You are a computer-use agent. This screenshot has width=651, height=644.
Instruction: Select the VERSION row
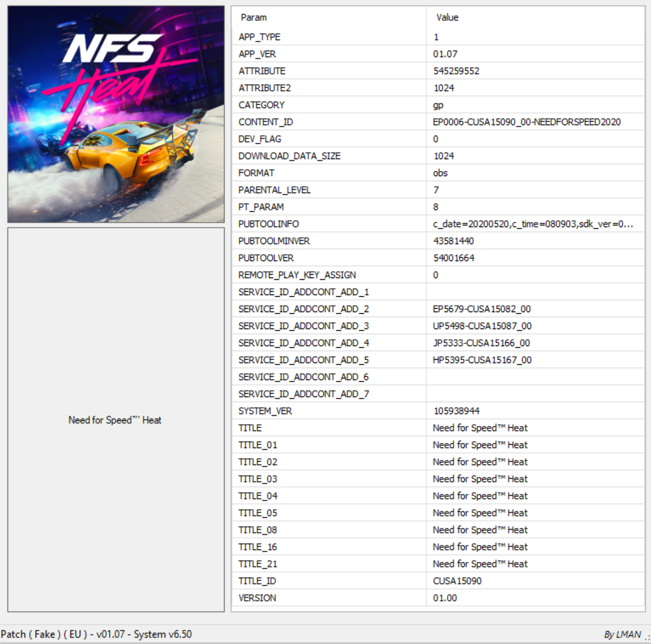tap(258, 598)
